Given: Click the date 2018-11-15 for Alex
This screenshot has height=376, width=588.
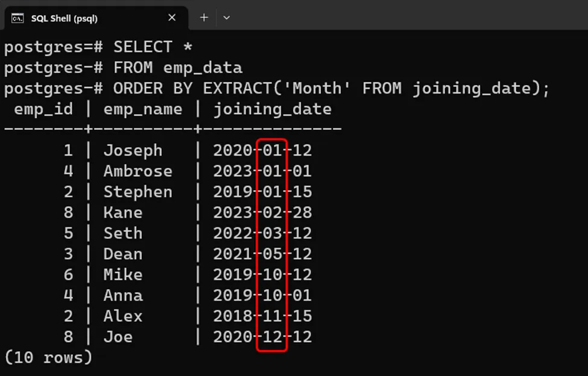Looking at the screenshot, I should [x=262, y=316].
